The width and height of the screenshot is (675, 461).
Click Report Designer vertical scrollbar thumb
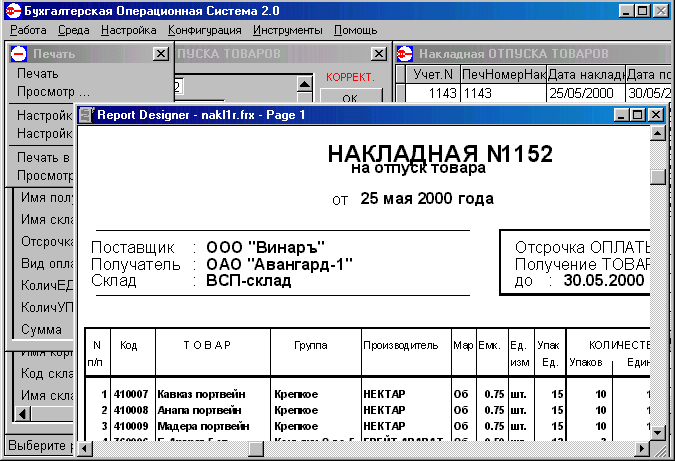[658, 177]
